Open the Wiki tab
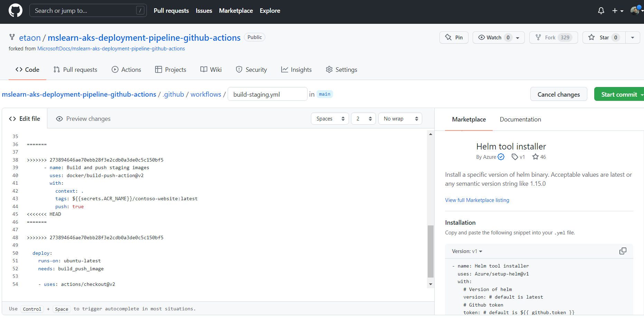 point(211,70)
